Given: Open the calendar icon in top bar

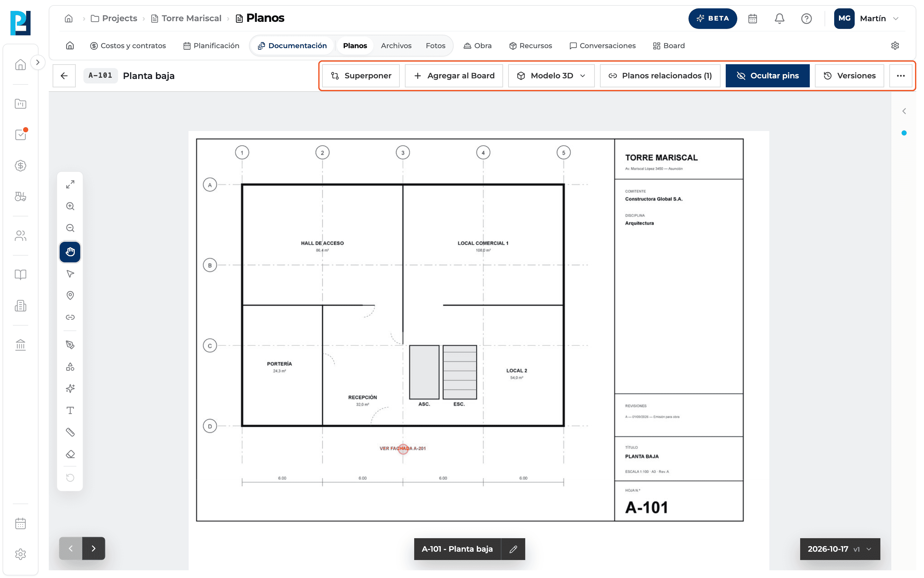Looking at the screenshot, I should (753, 18).
